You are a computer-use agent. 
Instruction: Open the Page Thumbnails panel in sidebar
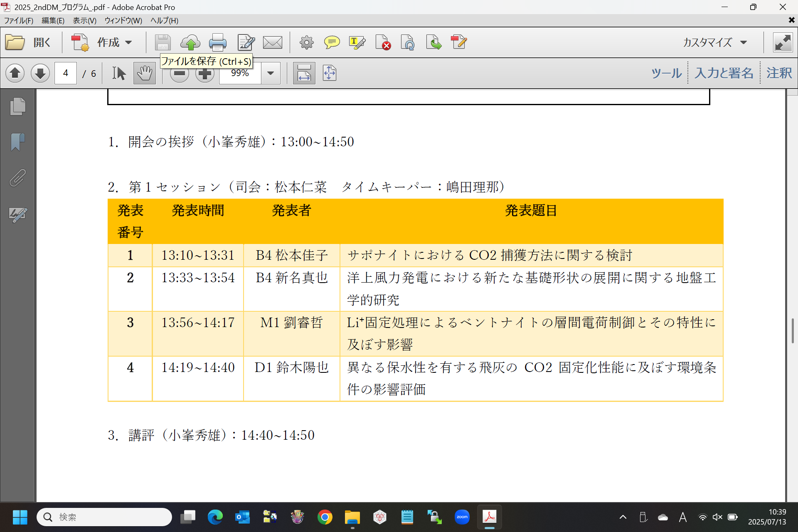(x=17, y=106)
